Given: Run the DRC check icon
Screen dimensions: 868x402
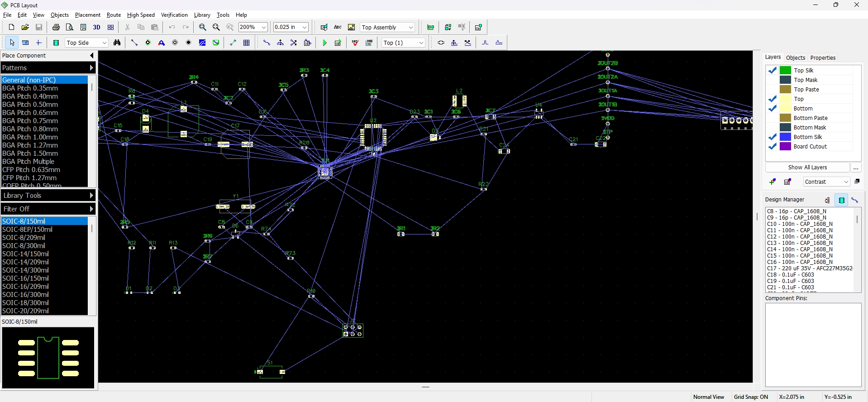Looking at the screenshot, I should point(355,43).
